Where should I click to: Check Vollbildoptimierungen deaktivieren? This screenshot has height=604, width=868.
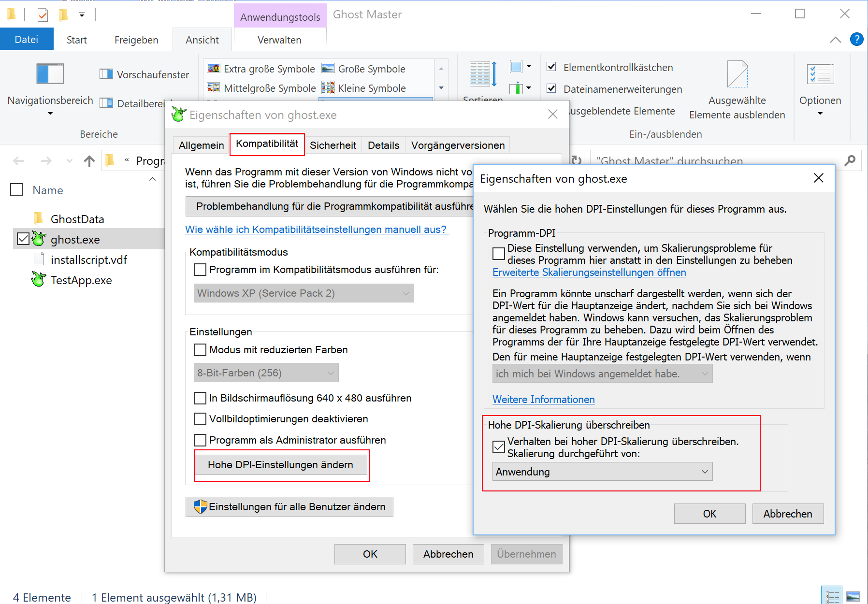(200, 419)
